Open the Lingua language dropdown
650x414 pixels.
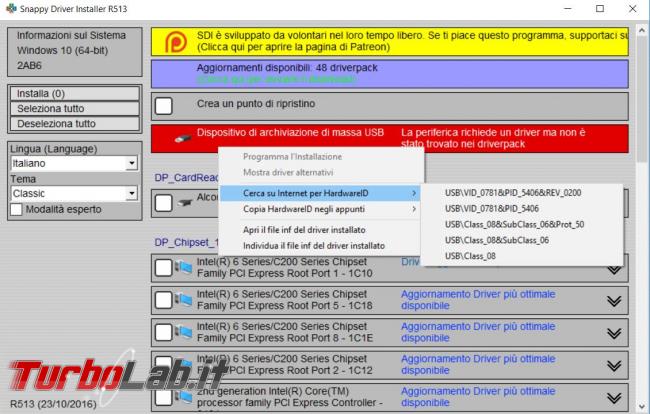[131, 163]
